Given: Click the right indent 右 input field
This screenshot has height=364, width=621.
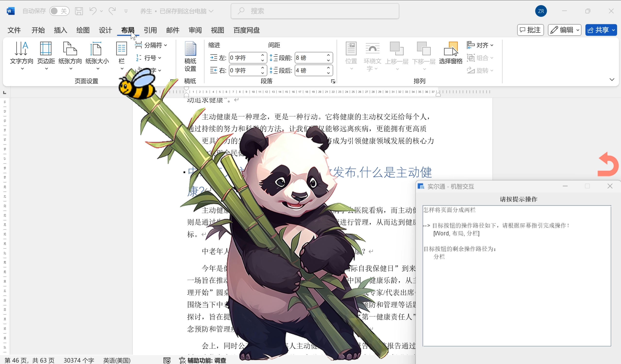Looking at the screenshot, I should (244, 70).
